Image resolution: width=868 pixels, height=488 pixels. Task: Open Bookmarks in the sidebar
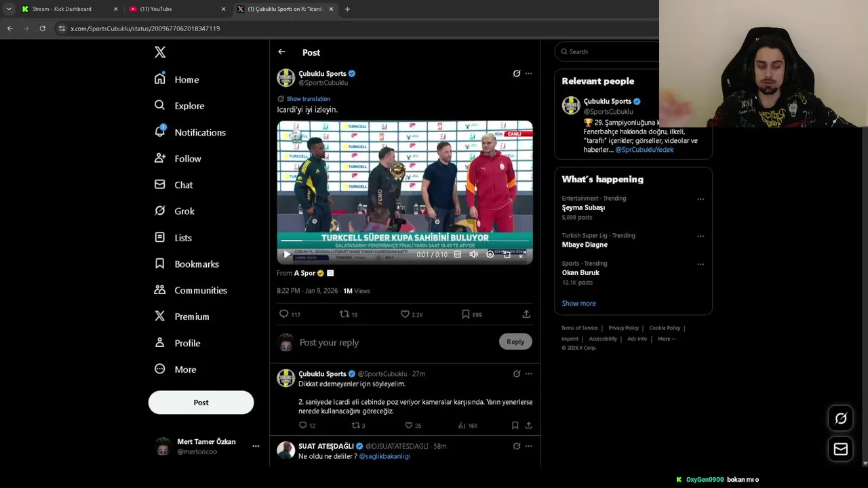[186, 264]
